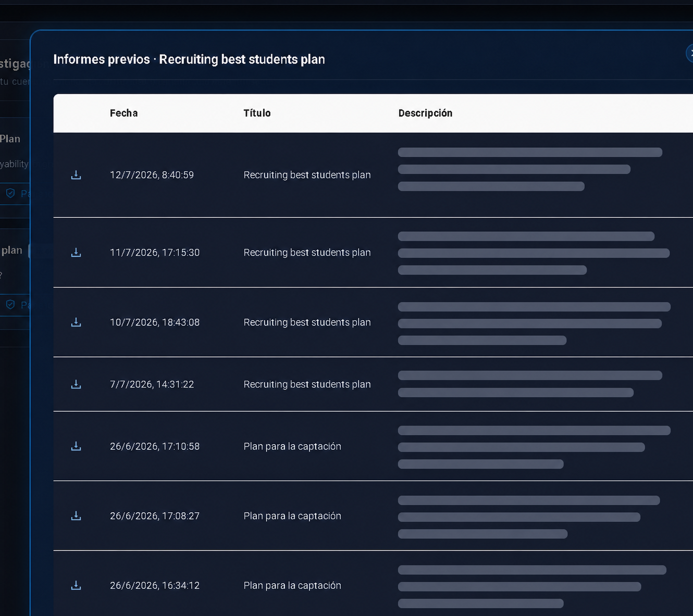Click the shield icon under the lower plan card

click(10, 305)
